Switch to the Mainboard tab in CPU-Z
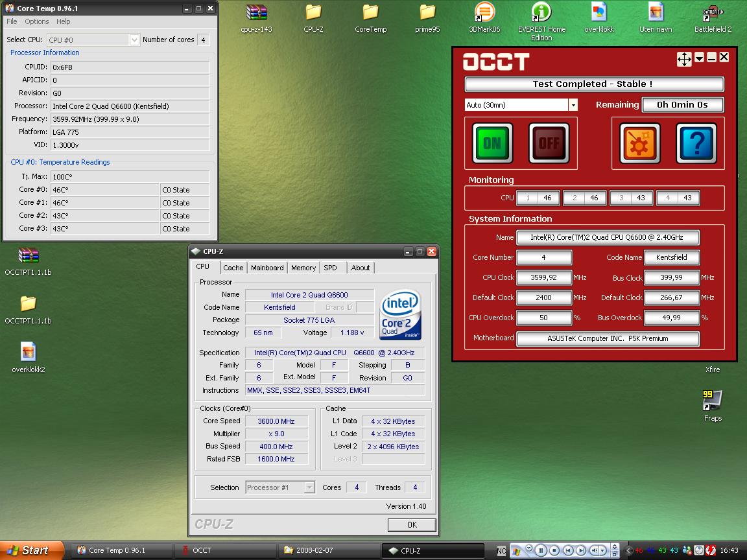This screenshot has width=747, height=560. pyautogui.click(x=267, y=268)
